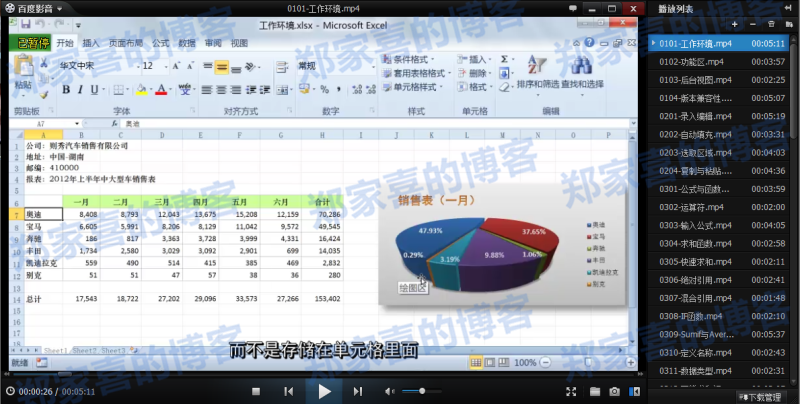Click the Increase Indent icon
The image size is (800, 404).
click(265, 90)
